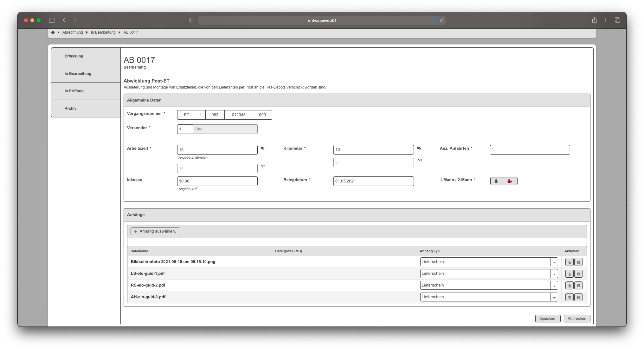This screenshot has height=350, width=644.
Task: Click the save icon for the RS-elo-guid-2.pdf row
Action: [x=578, y=286]
